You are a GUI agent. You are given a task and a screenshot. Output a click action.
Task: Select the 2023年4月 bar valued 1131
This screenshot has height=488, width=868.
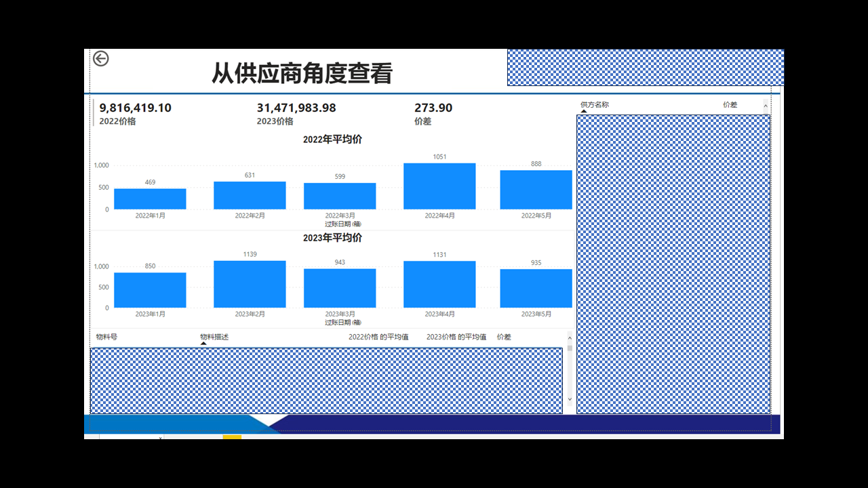coord(439,284)
